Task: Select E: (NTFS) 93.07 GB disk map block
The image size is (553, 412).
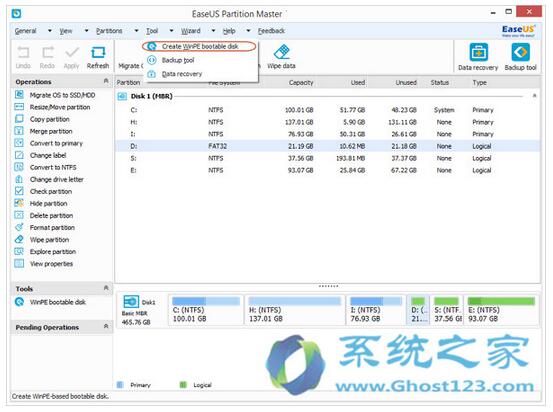Action: (501, 310)
